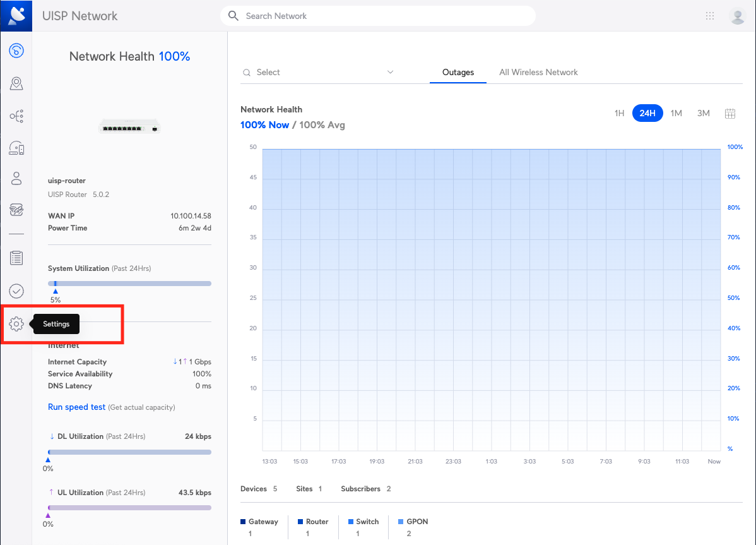Click the 43.5 kbps UL value
Screen dimensions: 756x545
[195, 493]
